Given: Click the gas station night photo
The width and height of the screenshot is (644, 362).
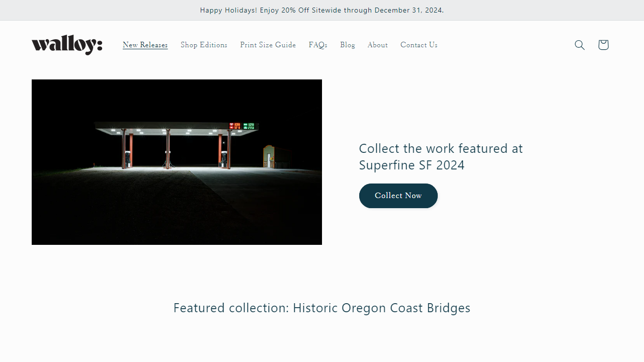Looking at the screenshot, I should [x=177, y=162].
